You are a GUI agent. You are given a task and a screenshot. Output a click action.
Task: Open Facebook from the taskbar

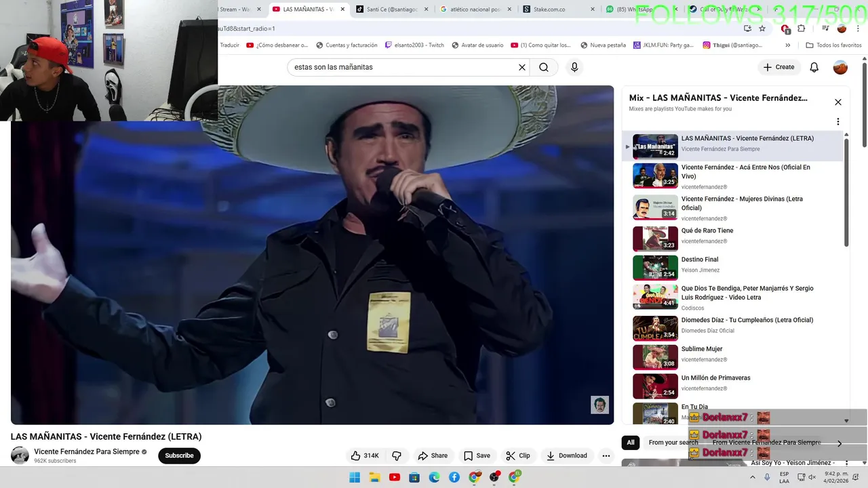tap(454, 477)
